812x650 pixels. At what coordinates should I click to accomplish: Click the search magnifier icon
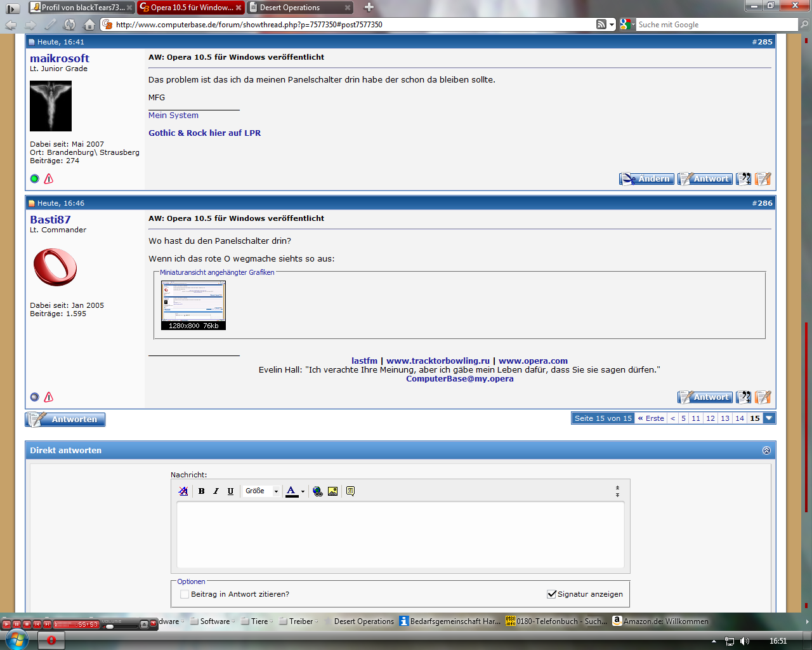point(804,24)
